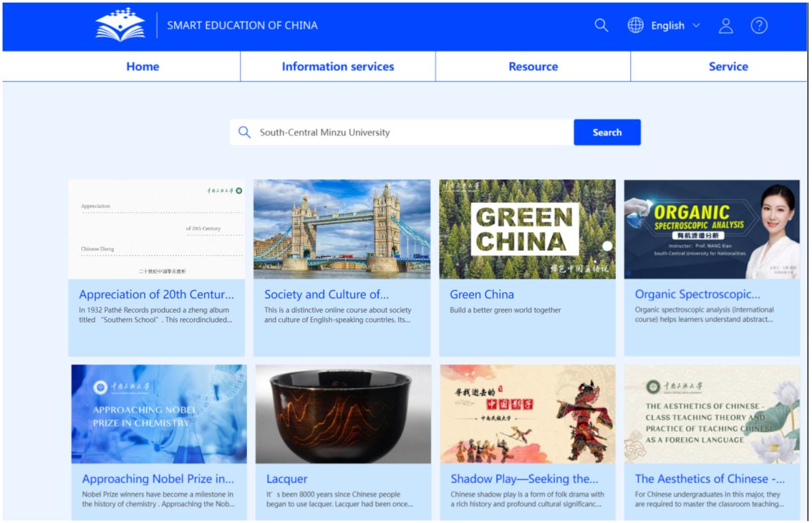Open the Information services menu
The width and height of the screenshot is (812, 523).
338,67
